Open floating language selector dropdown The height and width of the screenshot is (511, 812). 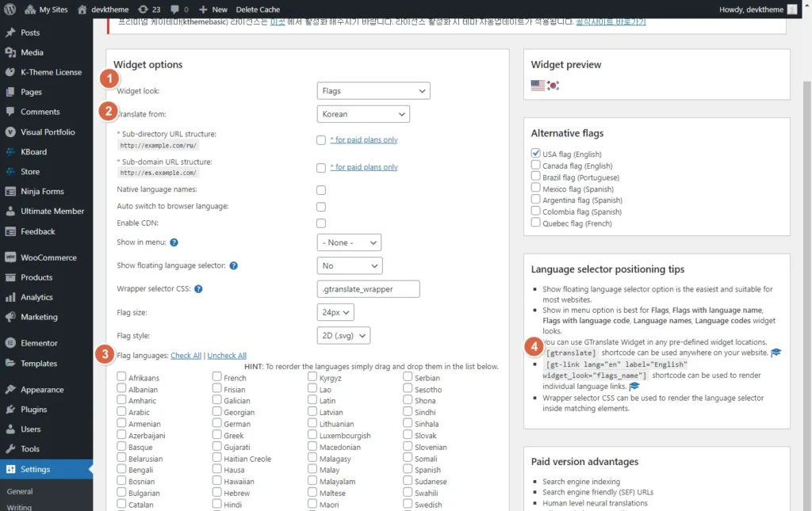(x=350, y=265)
